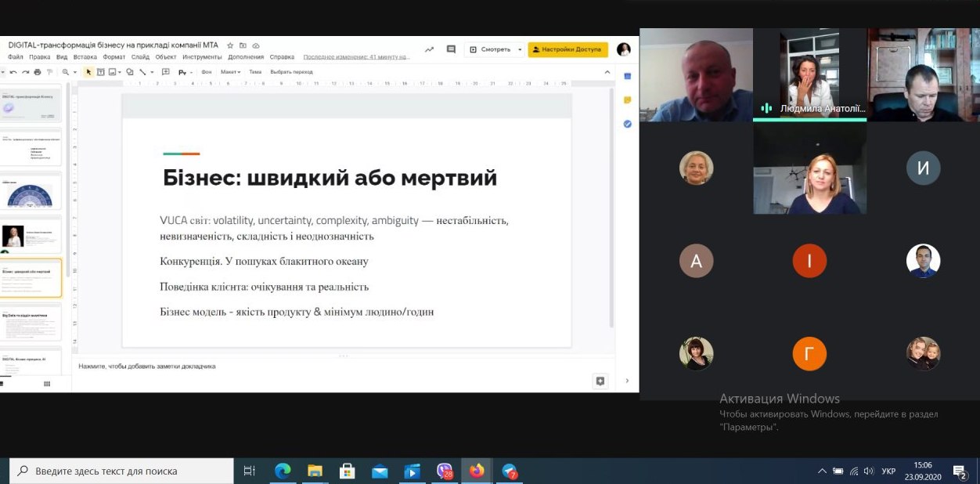Image resolution: width=980 pixels, height=484 pixels.
Task: Expand the side panel chevron
Action: [627, 381]
